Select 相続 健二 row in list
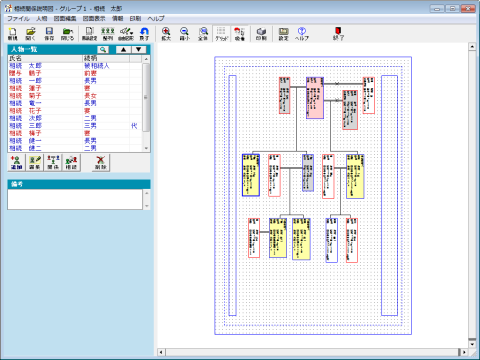Image resolution: width=480 pixels, height=360 pixels. (x=75, y=148)
